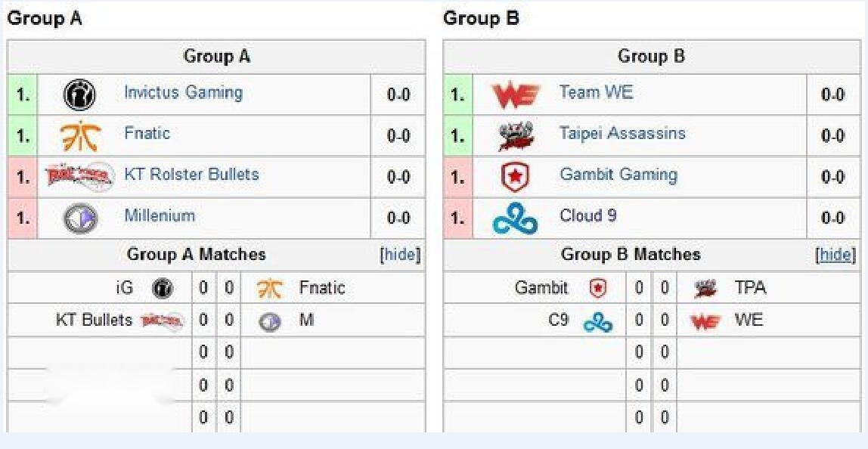Follow the KT Rolster Bullets link
868x449 pixels.
click(x=191, y=175)
